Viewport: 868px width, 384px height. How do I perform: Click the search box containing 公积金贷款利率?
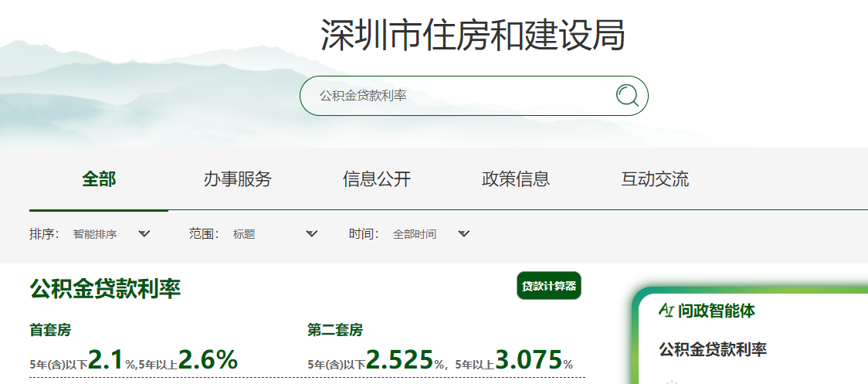[x=474, y=96]
